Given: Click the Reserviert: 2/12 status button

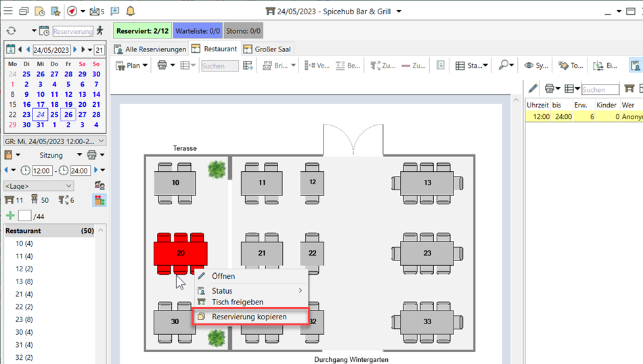Looking at the screenshot, I should [x=142, y=31].
